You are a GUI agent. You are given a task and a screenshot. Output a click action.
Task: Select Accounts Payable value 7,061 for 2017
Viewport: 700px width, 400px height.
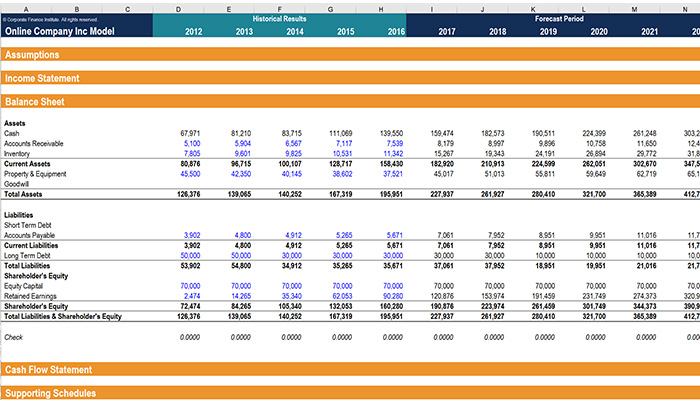pyautogui.click(x=445, y=235)
